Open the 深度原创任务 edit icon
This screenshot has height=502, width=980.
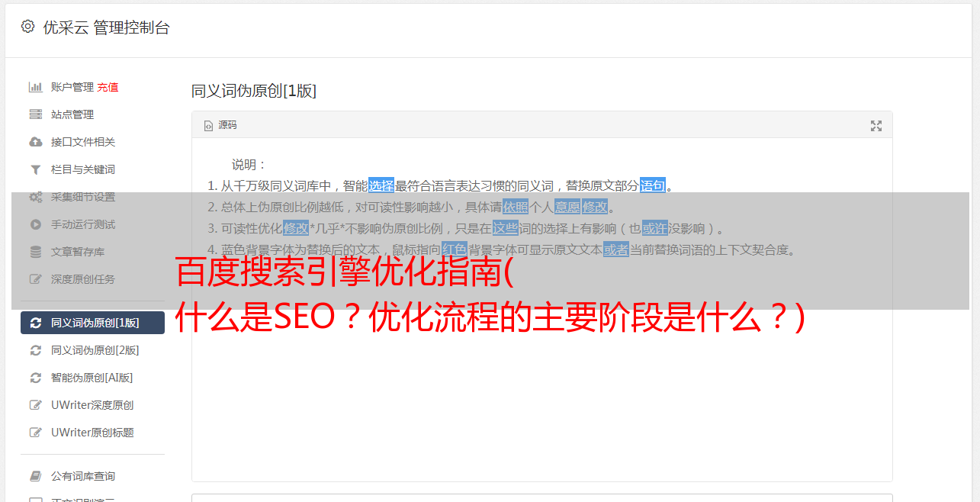click(x=35, y=279)
